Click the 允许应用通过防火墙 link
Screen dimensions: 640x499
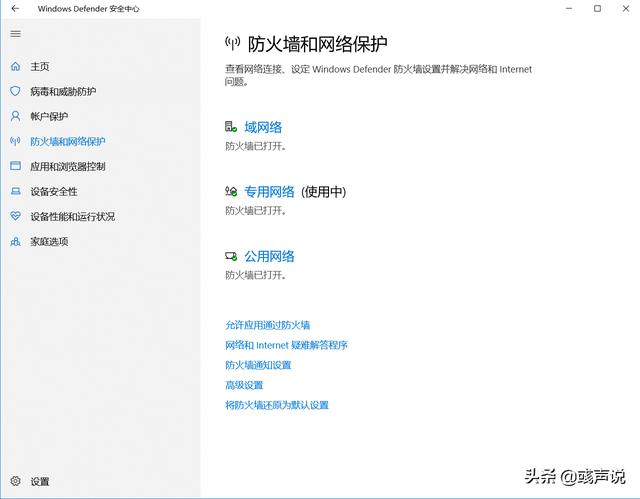pyautogui.click(x=268, y=325)
